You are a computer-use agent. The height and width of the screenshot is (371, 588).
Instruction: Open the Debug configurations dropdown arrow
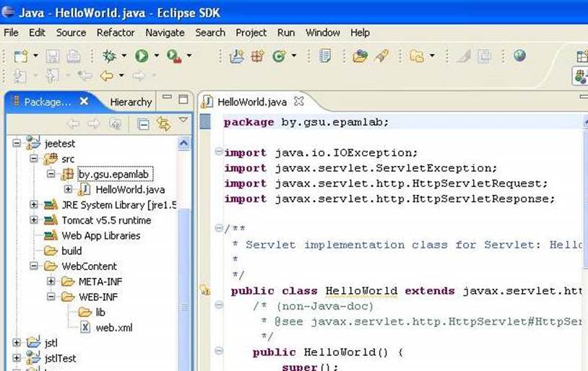124,56
